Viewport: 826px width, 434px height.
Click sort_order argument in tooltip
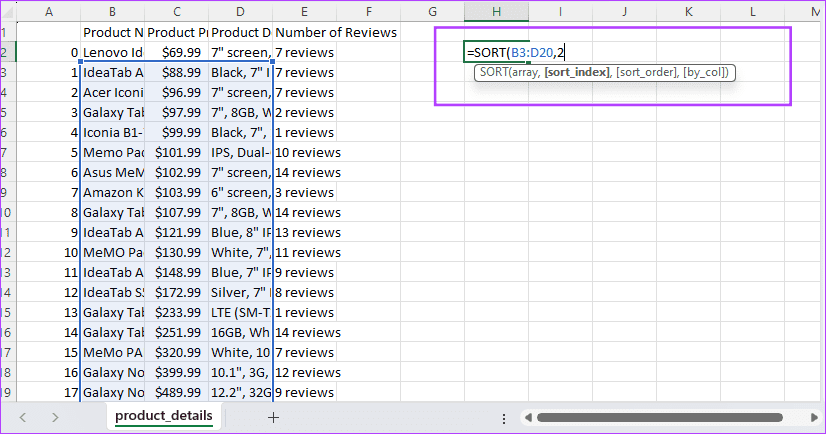point(646,72)
